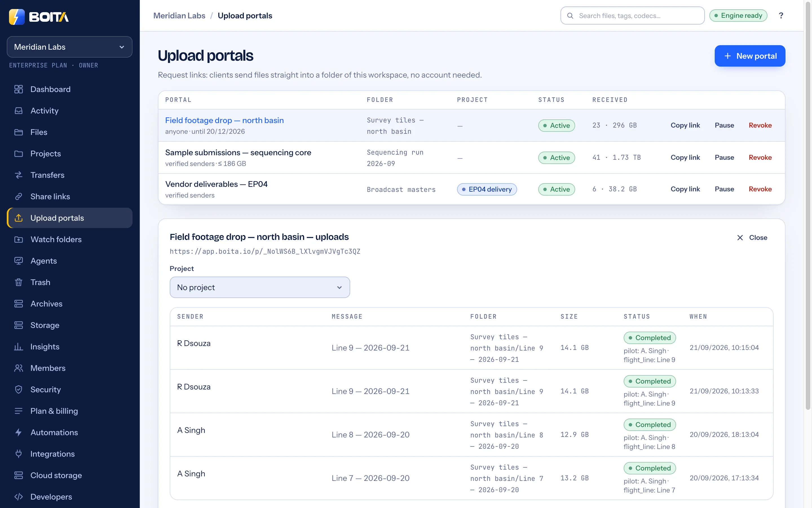This screenshot has width=812, height=508.
Task: Open the Dashboard icon in sidebar
Action: (18, 89)
